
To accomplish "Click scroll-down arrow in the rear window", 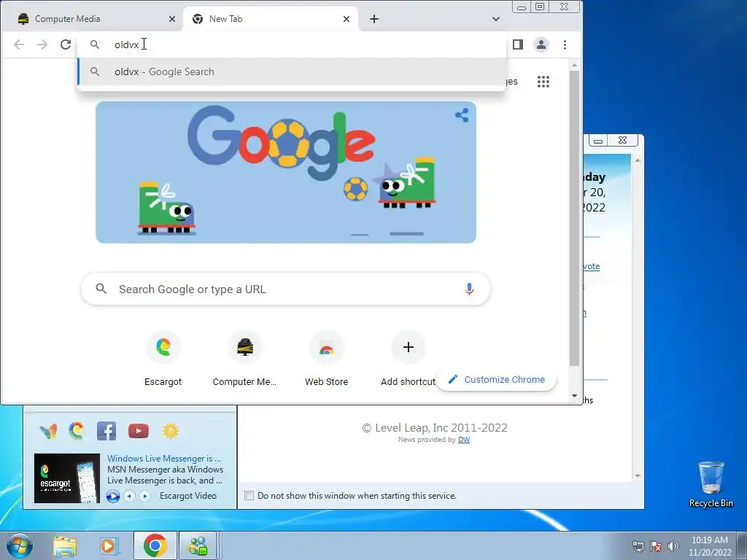I will (638, 475).
